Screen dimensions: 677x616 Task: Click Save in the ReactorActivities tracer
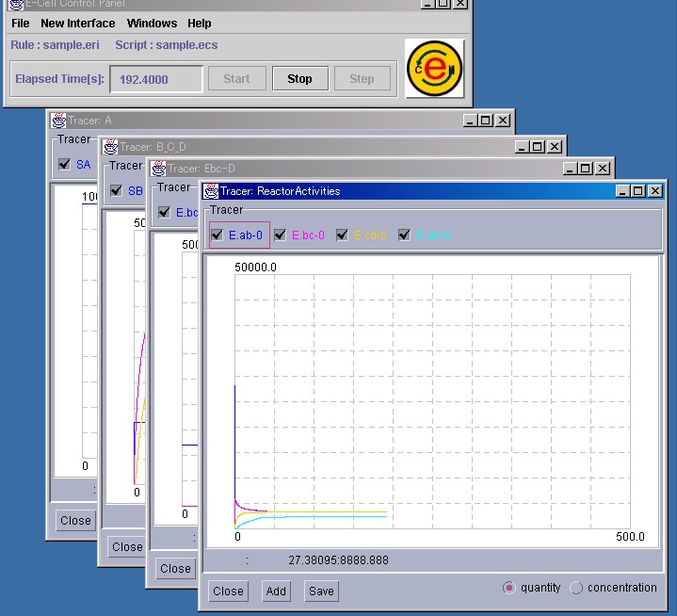coord(321,592)
